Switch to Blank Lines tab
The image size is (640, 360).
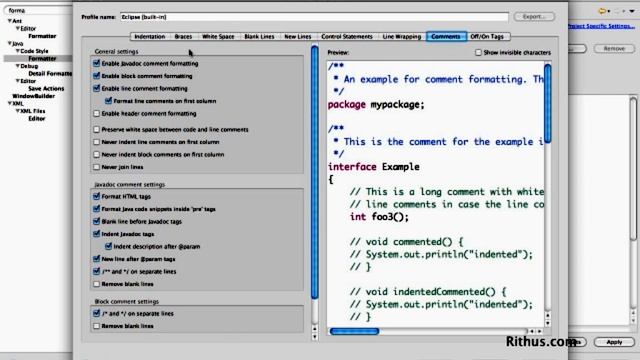pyautogui.click(x=259, y=36)
